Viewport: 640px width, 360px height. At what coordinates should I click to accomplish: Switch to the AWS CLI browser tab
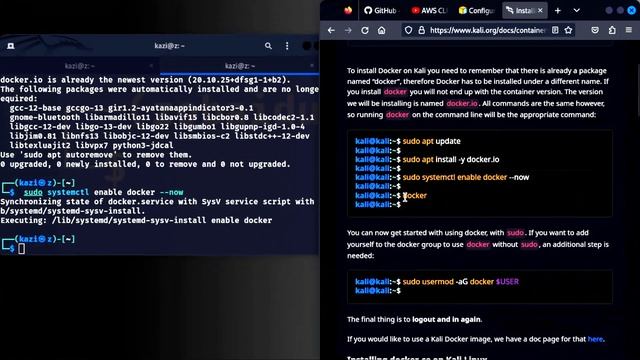pyautogui.click(x=429, y=11)
